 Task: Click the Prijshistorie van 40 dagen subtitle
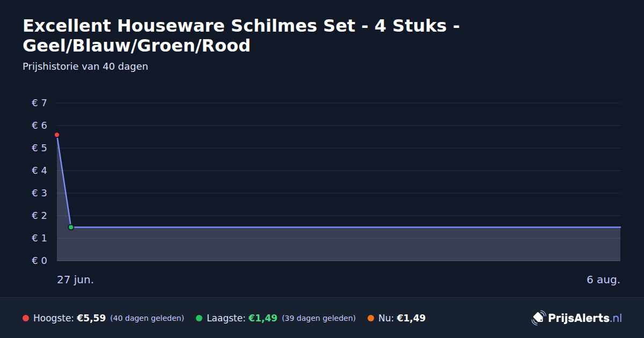click(85, 67)
